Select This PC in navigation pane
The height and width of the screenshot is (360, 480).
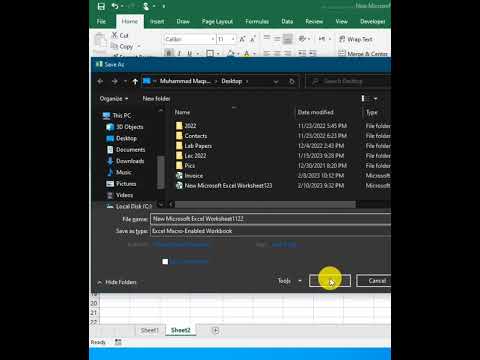click(x=117, y=116)
